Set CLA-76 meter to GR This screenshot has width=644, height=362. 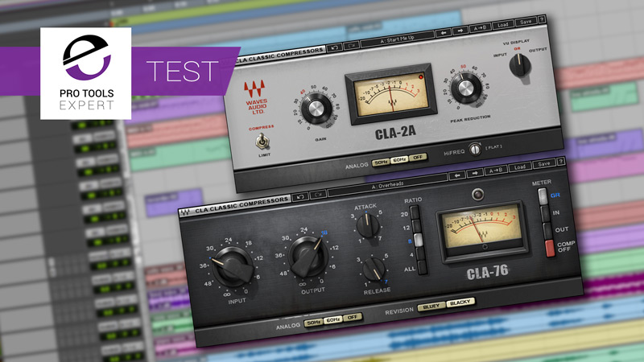coord(543,196)
